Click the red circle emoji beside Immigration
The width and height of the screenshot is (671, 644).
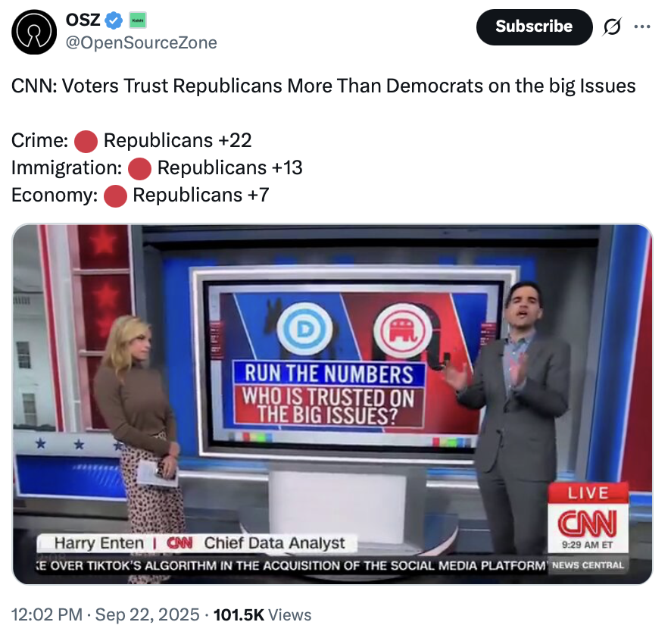point(139,168)
